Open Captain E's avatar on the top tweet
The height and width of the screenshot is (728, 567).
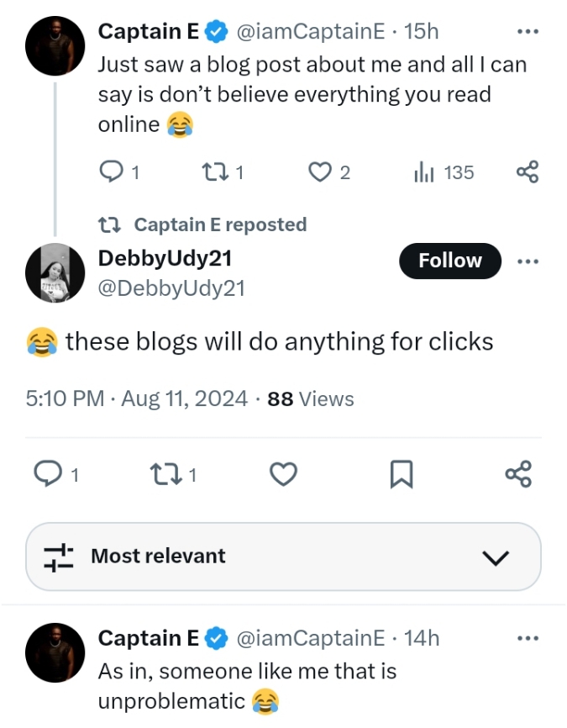pos(55,45)
